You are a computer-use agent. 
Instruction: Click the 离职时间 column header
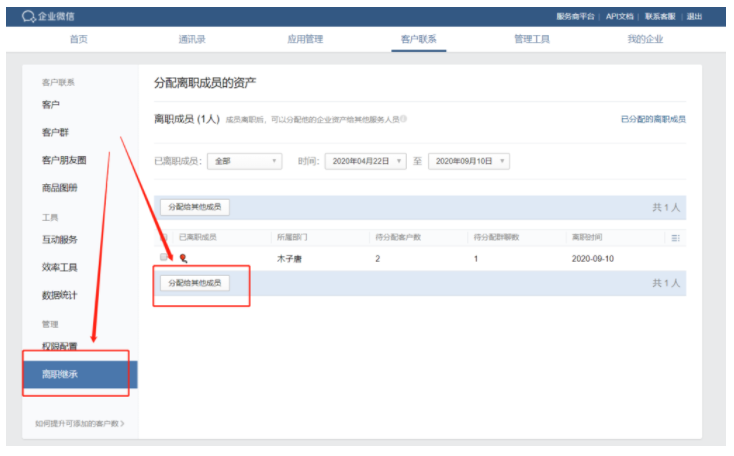(x=587, y=237)
